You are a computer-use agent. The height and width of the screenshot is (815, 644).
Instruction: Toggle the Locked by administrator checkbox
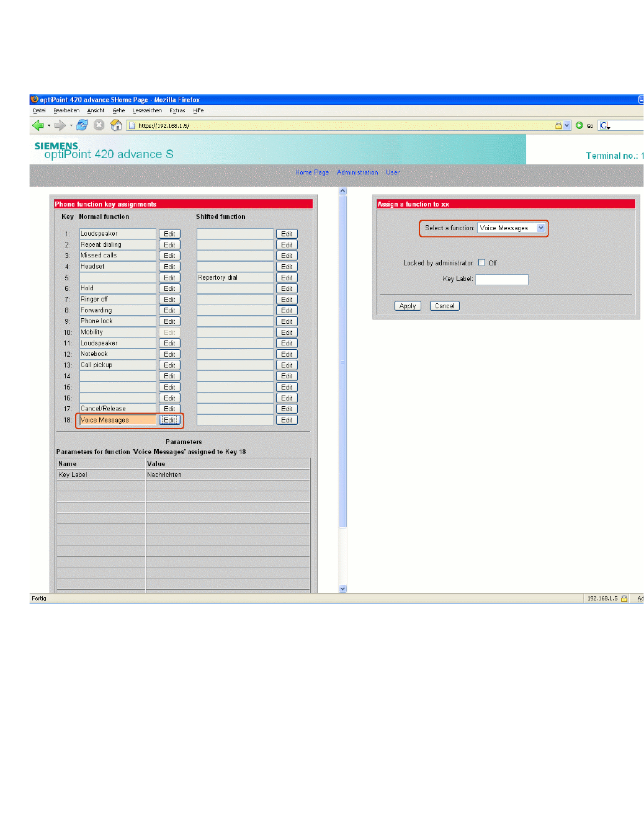[x=481, y=262]
